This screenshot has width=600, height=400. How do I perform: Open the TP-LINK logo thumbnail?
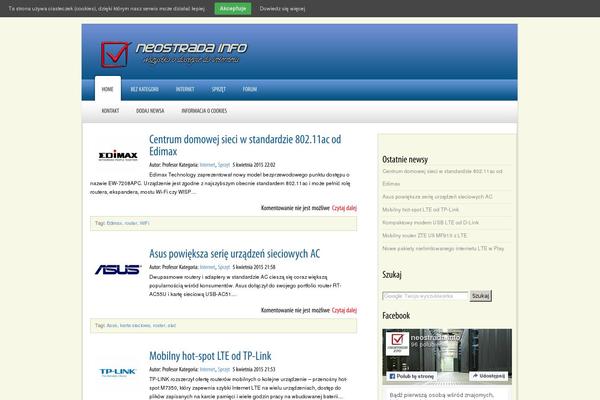pos(118,372)
